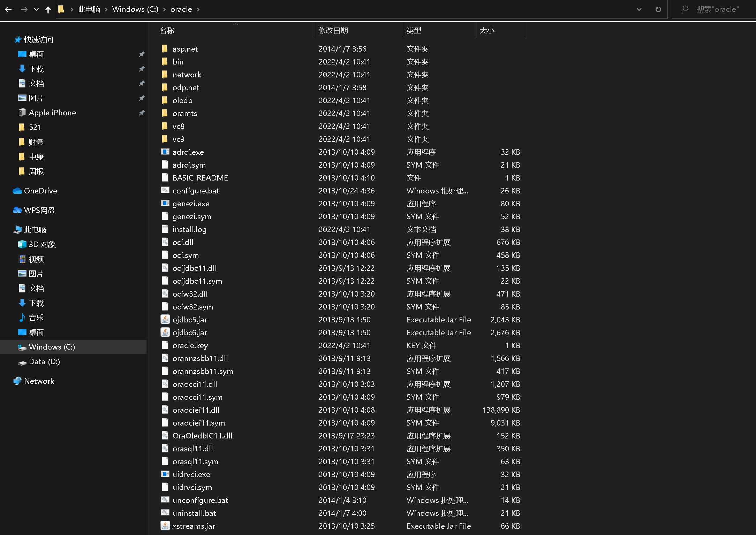Image resolution: width=756 pixels, height=535 pixels.
Task: Sort files by 大小 column header
Action: click(487, 30)
